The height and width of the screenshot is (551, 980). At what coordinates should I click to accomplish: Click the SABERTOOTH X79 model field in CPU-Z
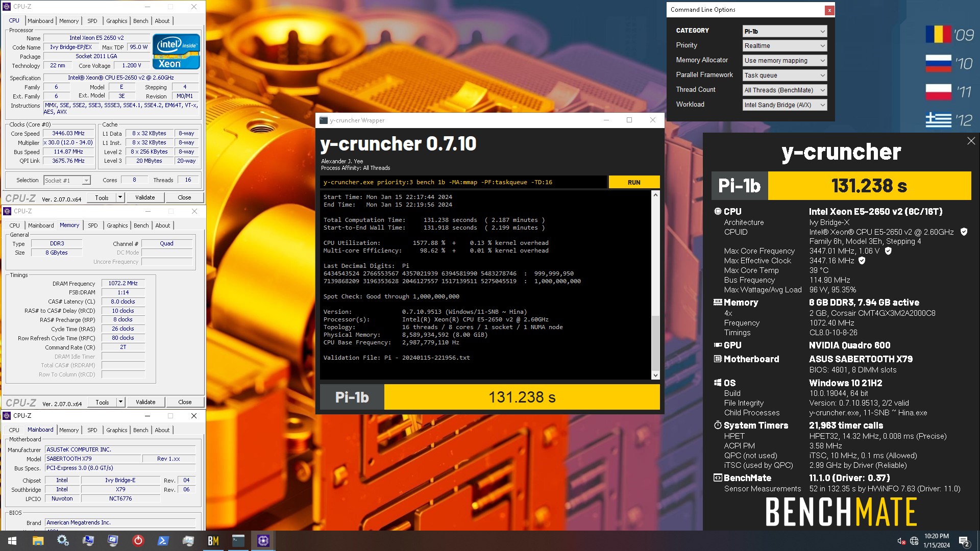(x=93, y=459)
